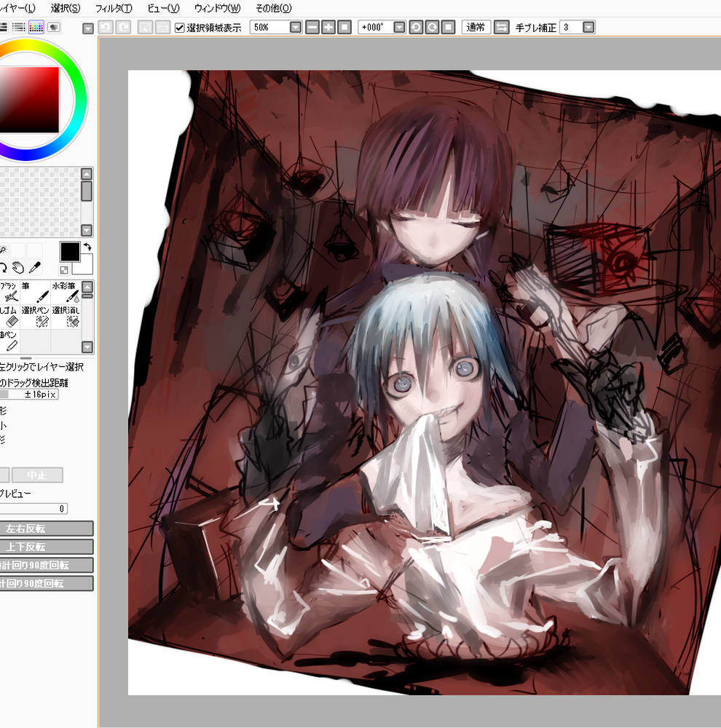Select the rotate view tool
This screenshot has height=728, width=721.
click(3, 268)
